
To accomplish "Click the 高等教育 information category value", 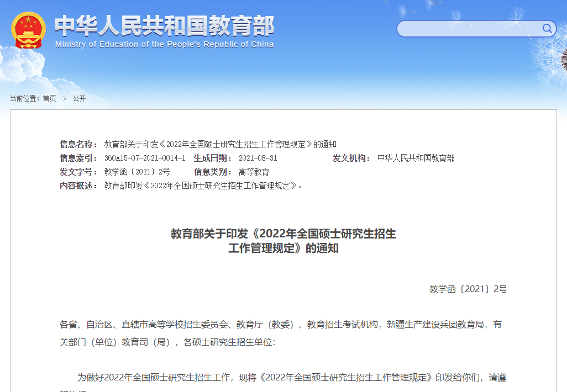I will pos(255,172).
